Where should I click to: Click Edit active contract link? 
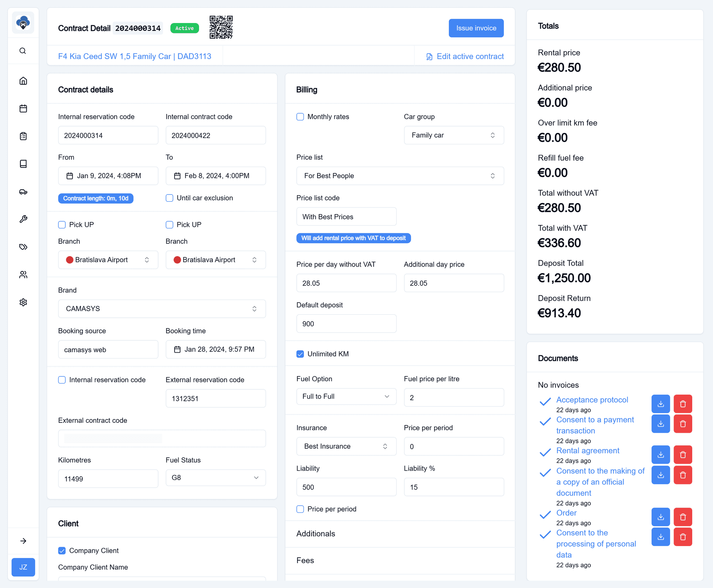[x=465, y=56]
